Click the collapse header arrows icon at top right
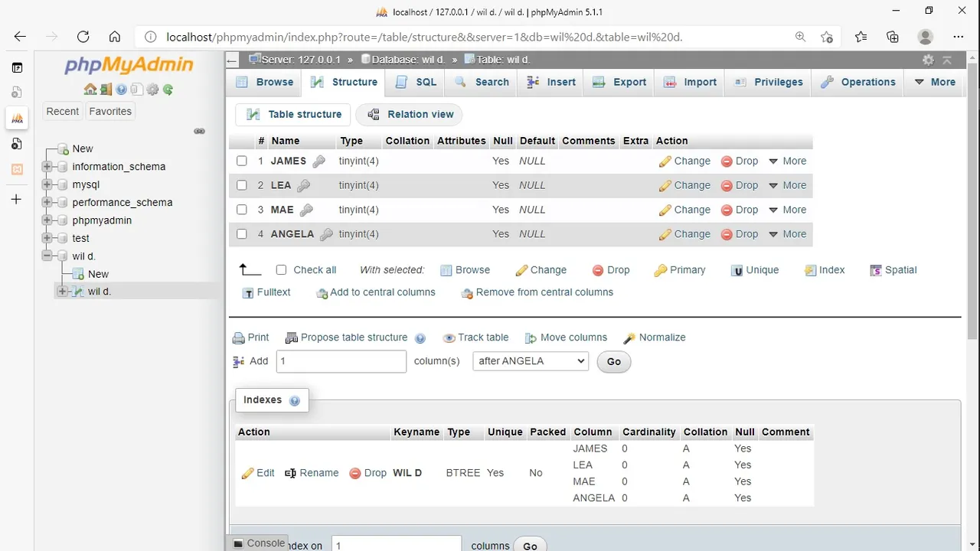The height and width of the screenshot is (551, 980). 947,60
